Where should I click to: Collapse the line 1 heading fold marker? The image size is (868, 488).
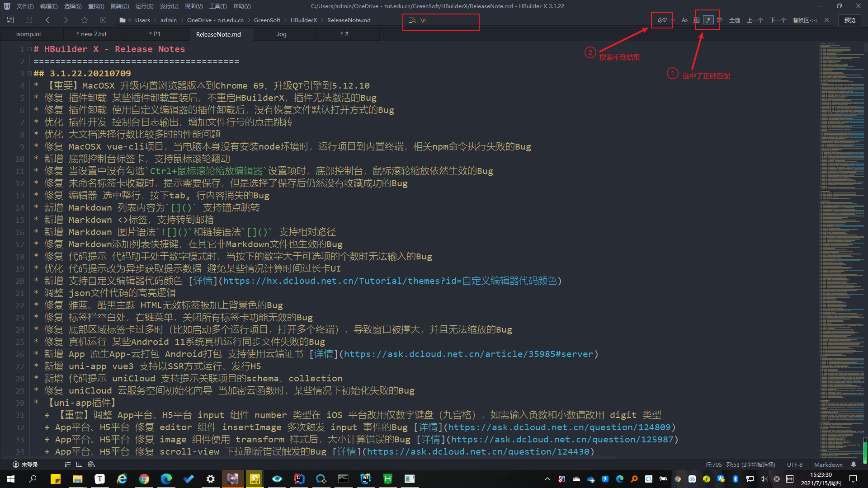pos(29,49)
